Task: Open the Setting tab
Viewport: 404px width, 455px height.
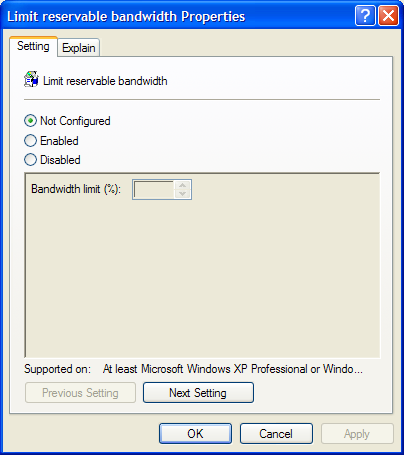Action: pyautogui.click(x=33, y=46)
